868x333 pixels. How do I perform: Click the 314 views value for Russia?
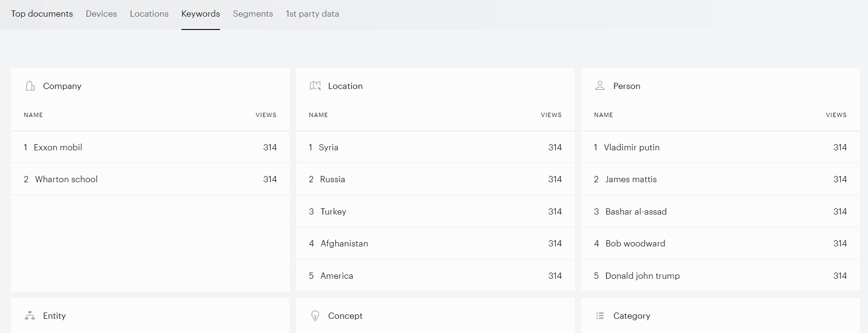[x=555, y=179]
